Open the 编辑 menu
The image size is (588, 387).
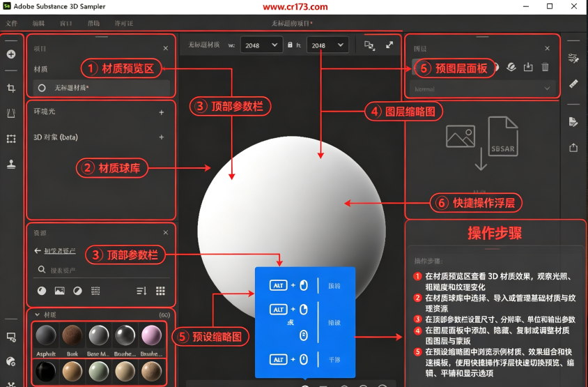click(x=38, y=23)
